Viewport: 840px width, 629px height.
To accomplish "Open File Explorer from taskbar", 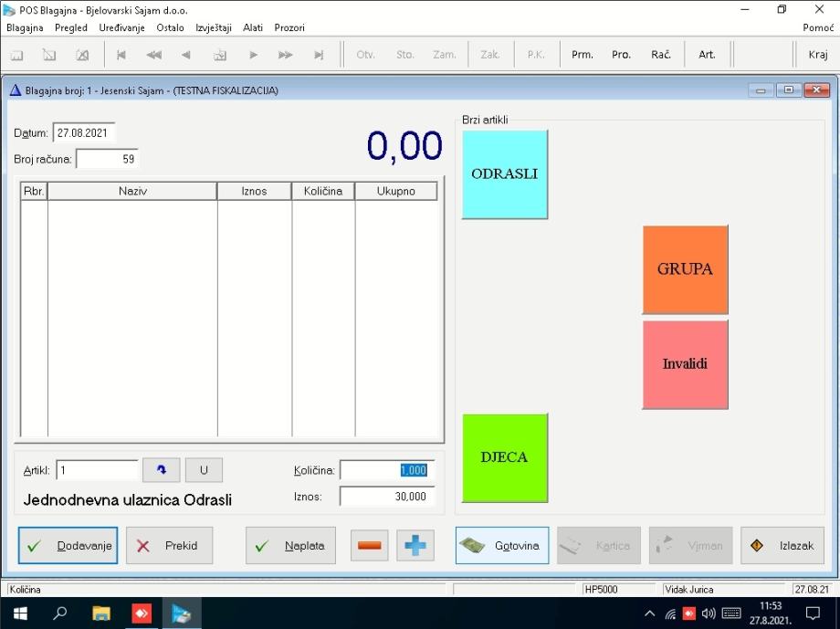I will point(100,613).
